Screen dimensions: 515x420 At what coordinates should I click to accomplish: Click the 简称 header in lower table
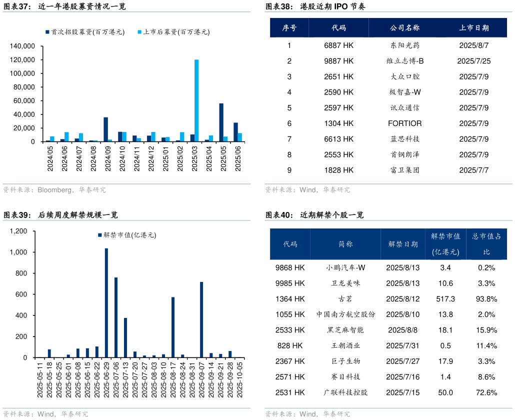345,244
